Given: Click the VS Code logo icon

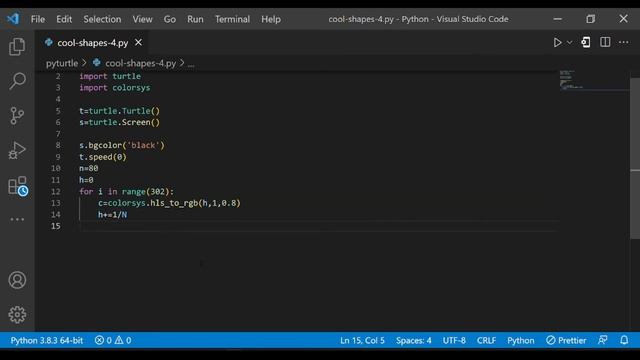Looking at the screenshot, I should point(13,19).
